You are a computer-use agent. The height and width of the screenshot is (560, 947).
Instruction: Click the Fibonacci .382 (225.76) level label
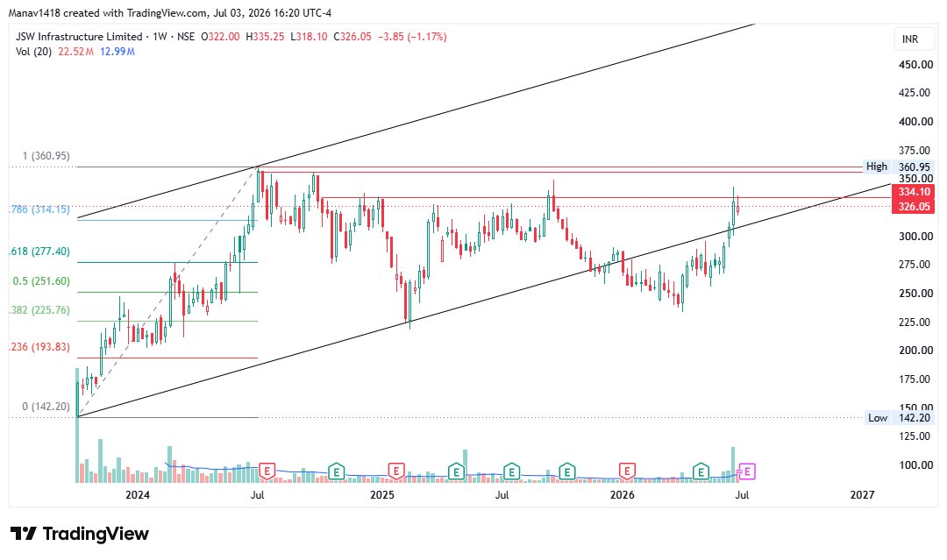pos(39,310)
